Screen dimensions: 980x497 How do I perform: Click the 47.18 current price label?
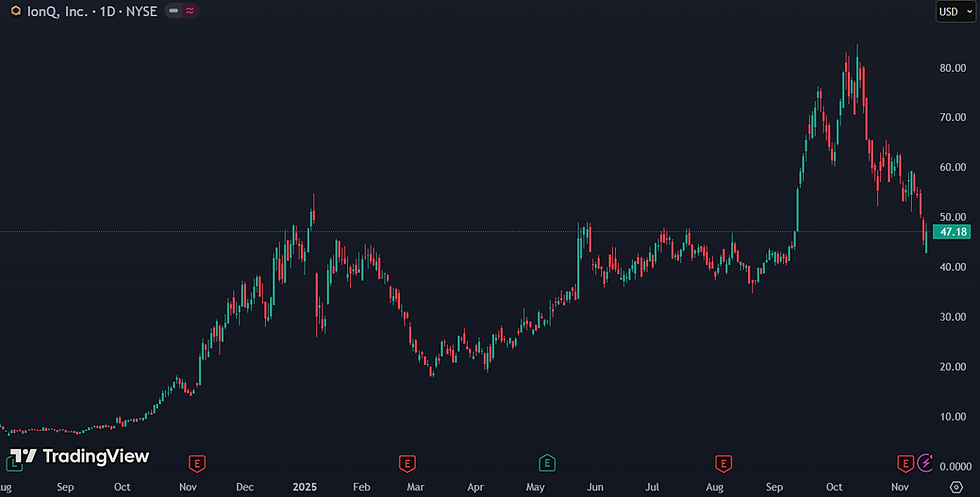click(952, 232)
